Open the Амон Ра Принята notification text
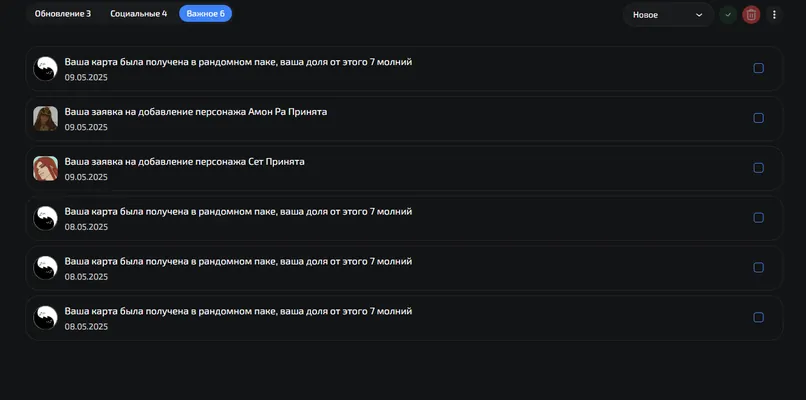Screen dimensions: 806x400 point(196,112)
